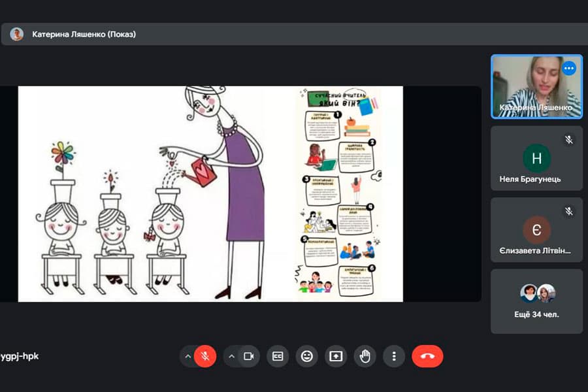Screen dimensions: 588x392
Task: Expand audio settings arrow beside microphone
Action: point(188,356)
